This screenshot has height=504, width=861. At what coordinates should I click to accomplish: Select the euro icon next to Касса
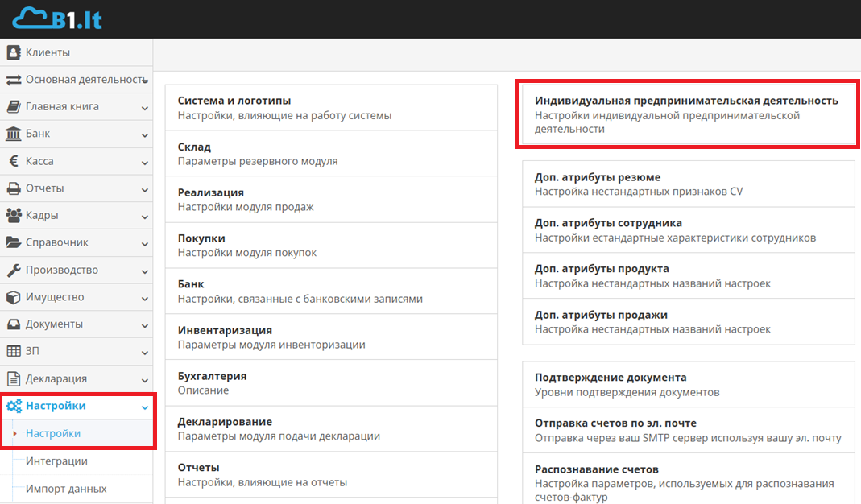coord(12,160)
